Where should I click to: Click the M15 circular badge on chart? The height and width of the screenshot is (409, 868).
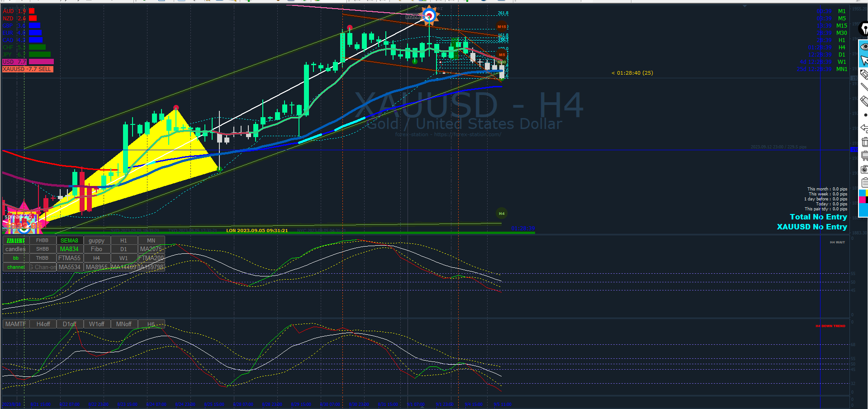[502, 27]
